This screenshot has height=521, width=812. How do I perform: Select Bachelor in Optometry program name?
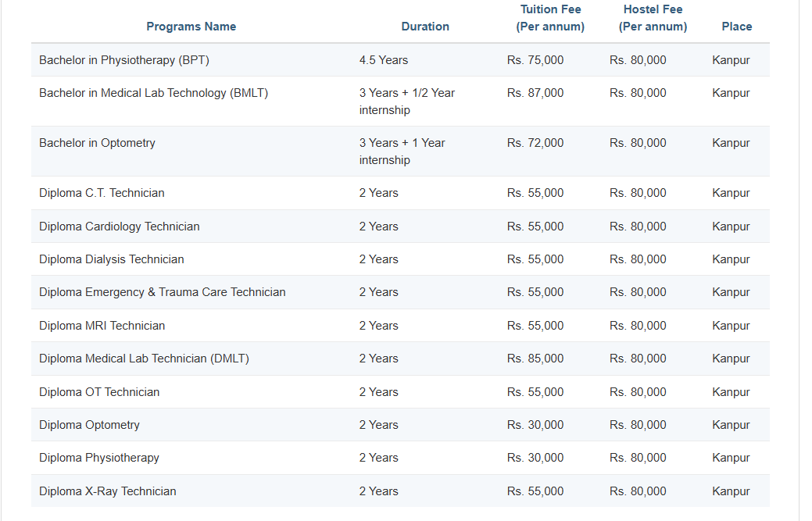point(98,143)
